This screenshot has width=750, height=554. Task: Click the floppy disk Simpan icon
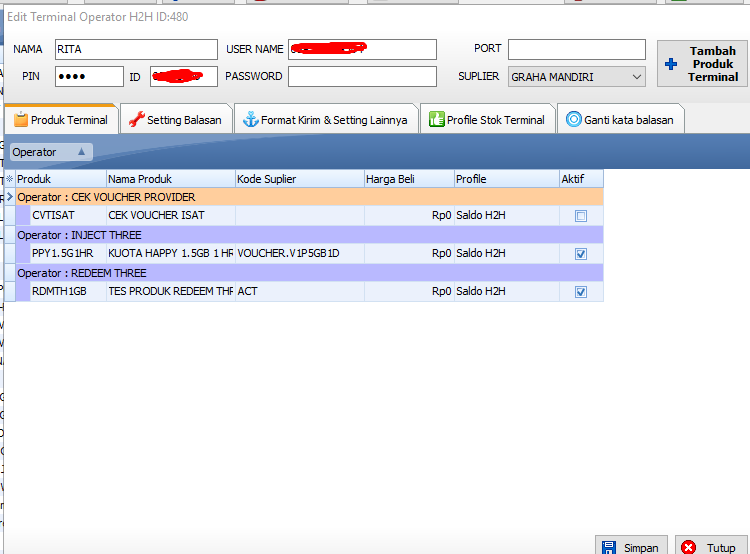click(607, 547)
